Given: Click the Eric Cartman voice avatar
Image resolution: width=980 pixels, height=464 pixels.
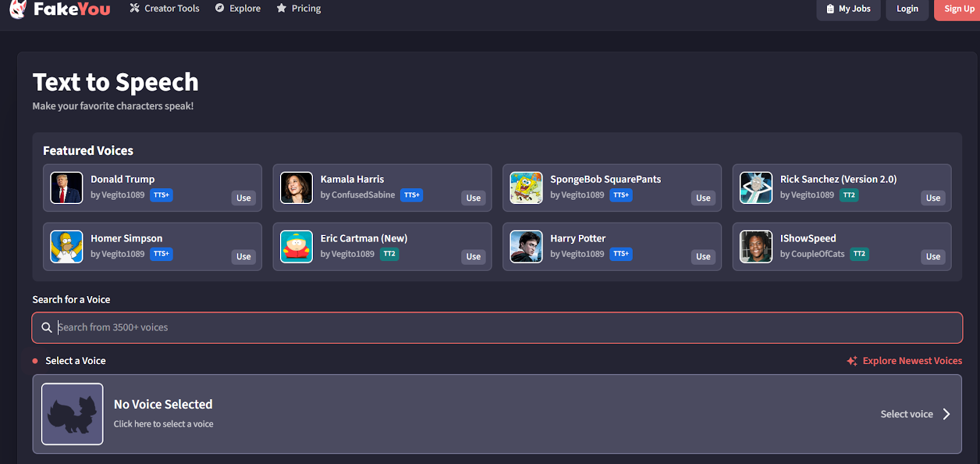Looking at the screenshot, I should click(296, 246).
